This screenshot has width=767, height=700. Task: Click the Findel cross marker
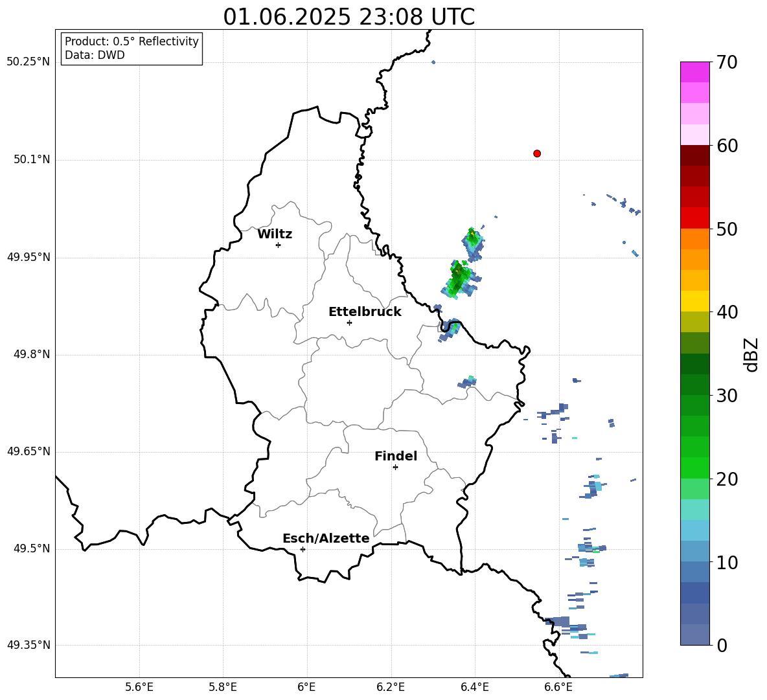coord(395,468)
